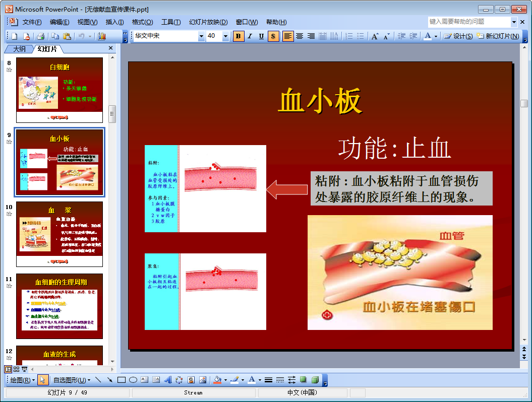
Task: Insert clip art icon
Action: [x=191, y=380]
